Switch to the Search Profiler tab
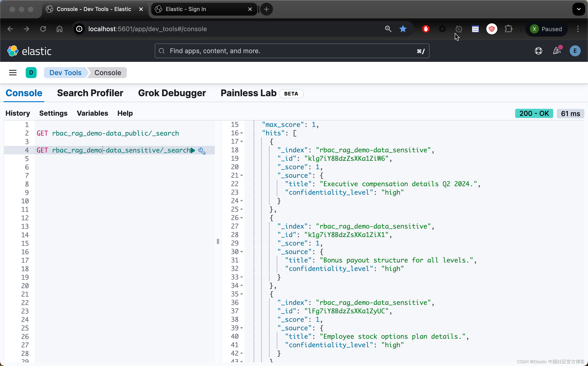588x366 pixels. click(x=90, y=93)
